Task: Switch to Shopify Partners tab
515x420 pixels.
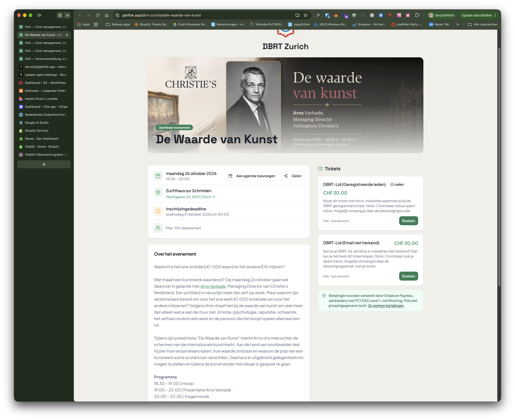Action: point(44,131)
